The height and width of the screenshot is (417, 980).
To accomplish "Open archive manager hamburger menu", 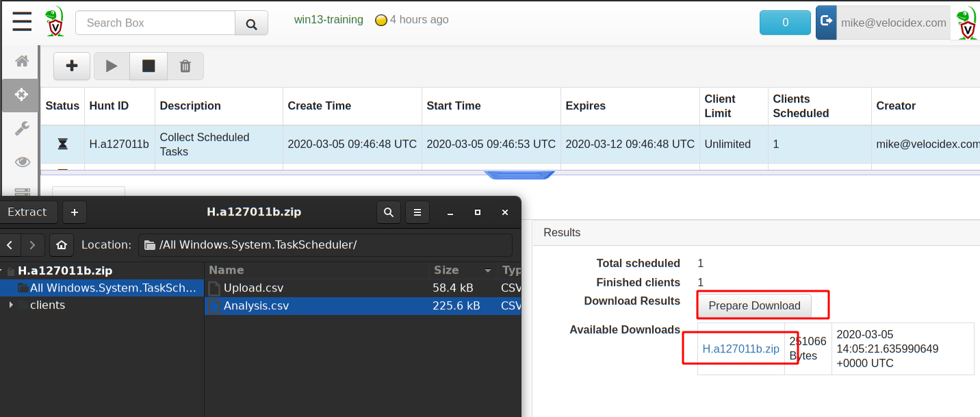I will (x=417, y=212).
